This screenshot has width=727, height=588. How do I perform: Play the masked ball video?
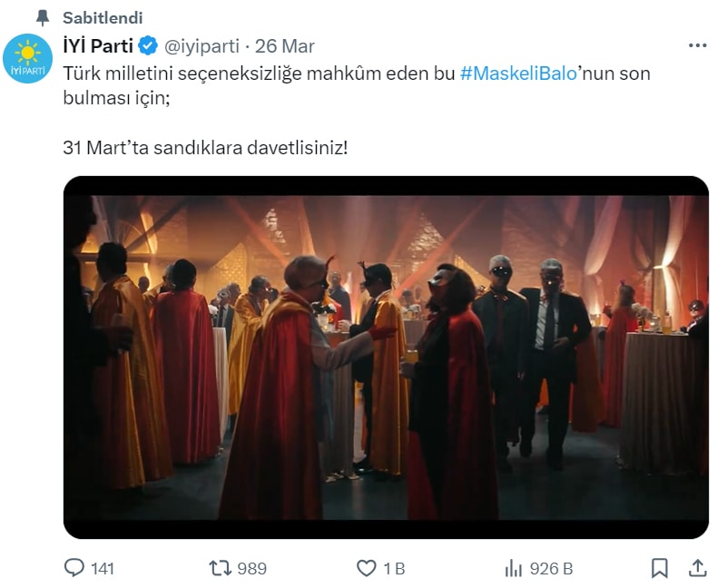(386, 358)
